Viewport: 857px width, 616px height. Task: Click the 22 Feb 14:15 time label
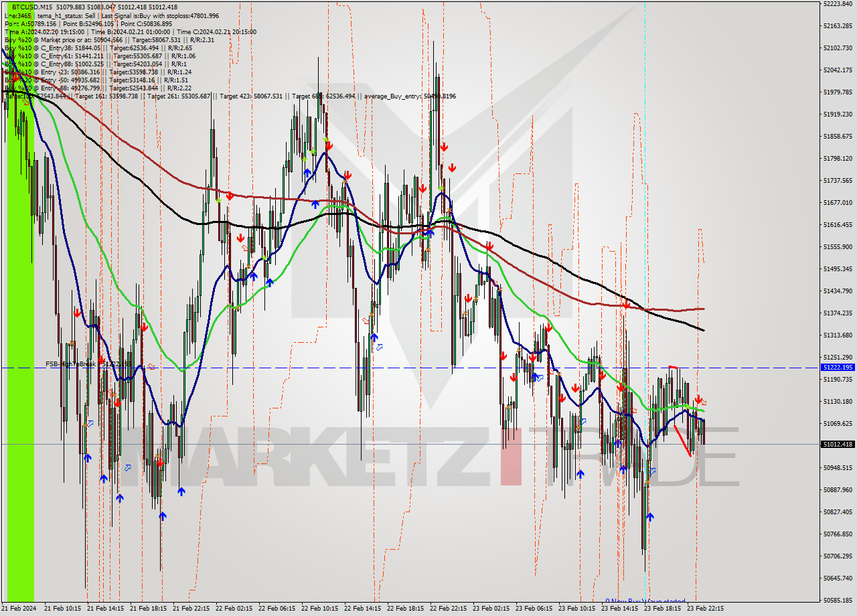point(362,609)
